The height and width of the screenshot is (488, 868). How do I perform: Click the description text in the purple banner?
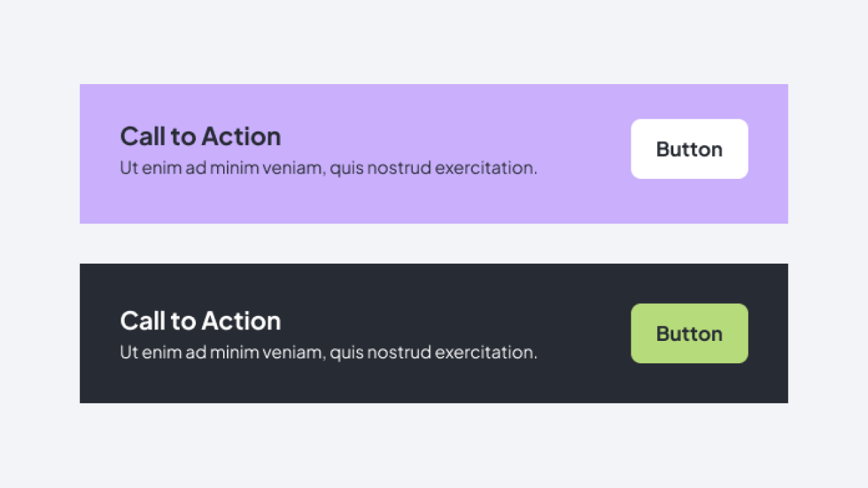pyautogui.click(x=328, y=168)
